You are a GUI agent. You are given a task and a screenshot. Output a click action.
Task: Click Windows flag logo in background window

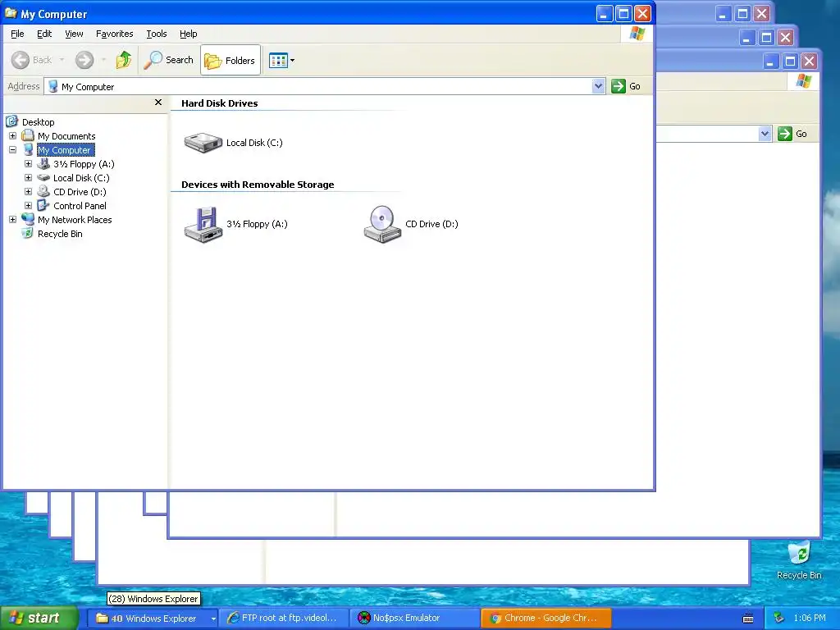click(804, 81)
